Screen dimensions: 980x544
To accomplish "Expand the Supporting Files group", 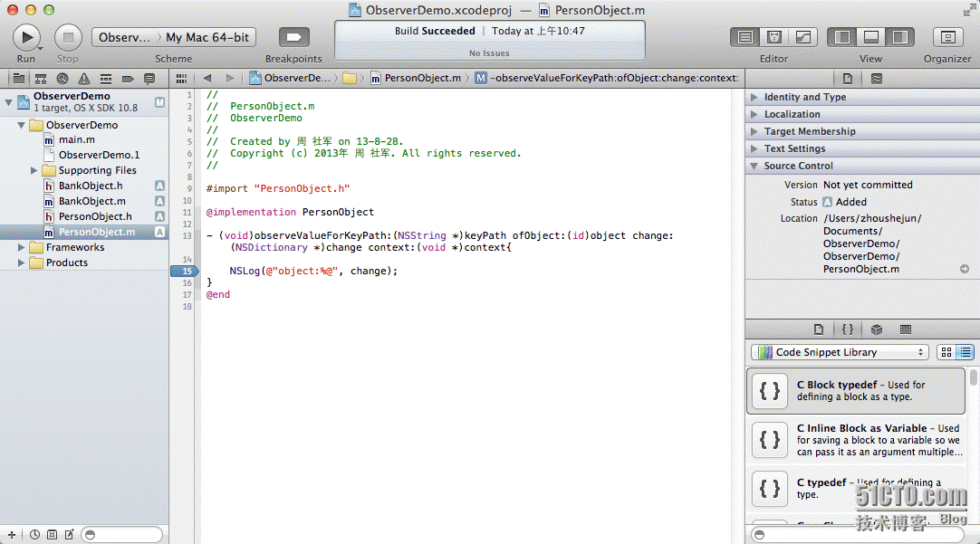I will click(x=34, y=170).
